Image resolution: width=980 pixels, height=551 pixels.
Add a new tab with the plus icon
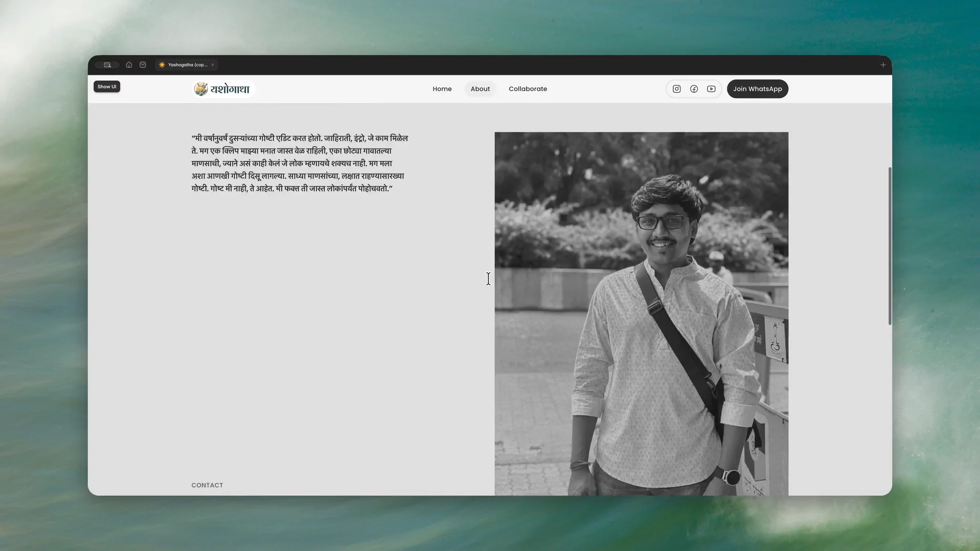coord(883,65)
